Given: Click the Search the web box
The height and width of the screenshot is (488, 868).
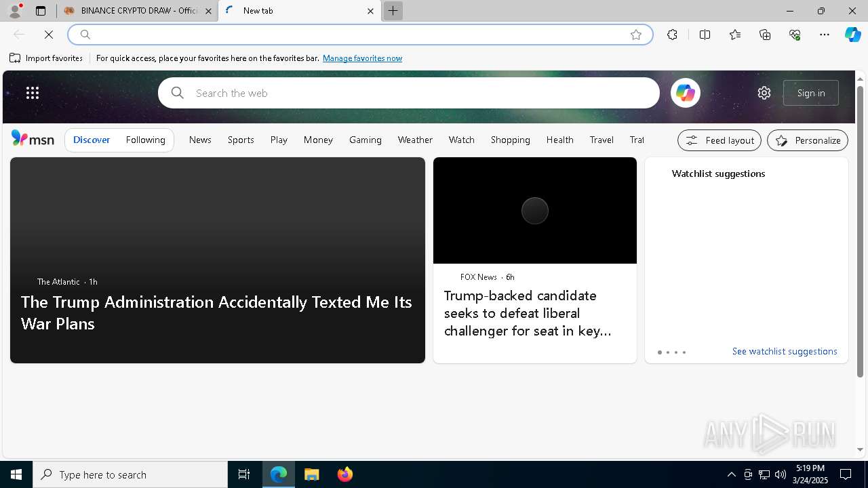Looking at the screenshot, I should (x=409, y=93).
